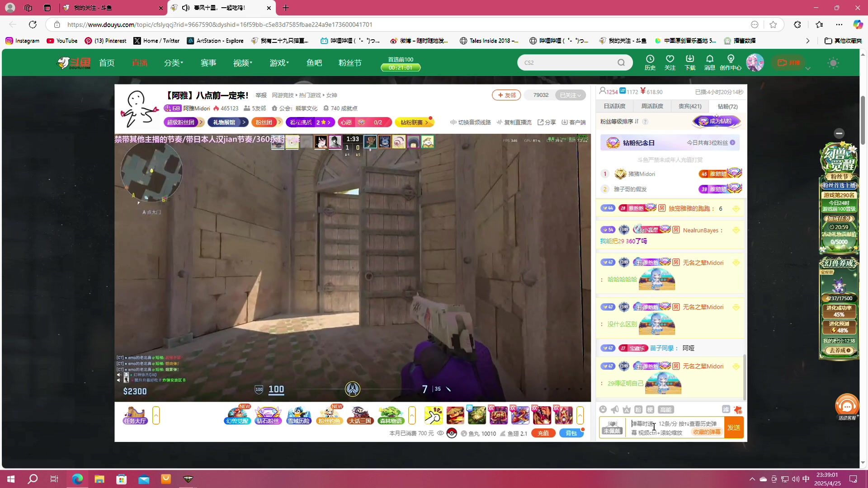868x488 pixels.
Task: Open the 幻兽觉醒 activity icon
Action: tap(237, 415)
